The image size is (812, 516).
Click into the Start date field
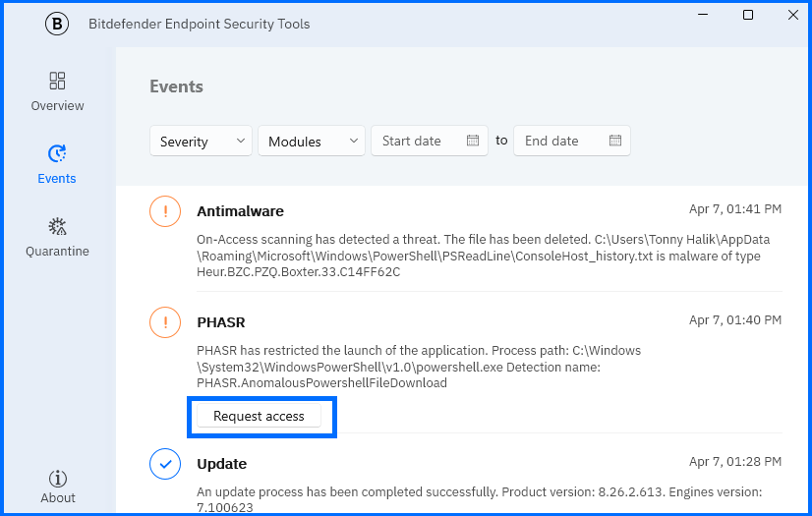pyautogui.click(x=418, y=141)
